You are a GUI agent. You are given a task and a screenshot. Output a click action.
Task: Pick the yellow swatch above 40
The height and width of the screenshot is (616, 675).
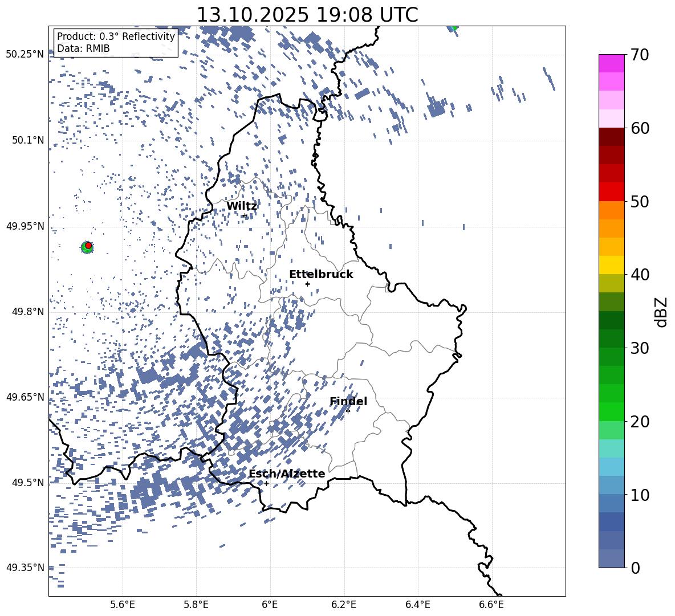[612, 265]
